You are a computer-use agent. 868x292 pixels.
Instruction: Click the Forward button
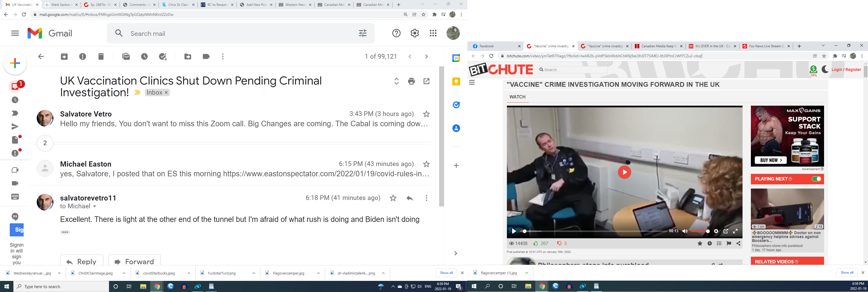point(134,261)
